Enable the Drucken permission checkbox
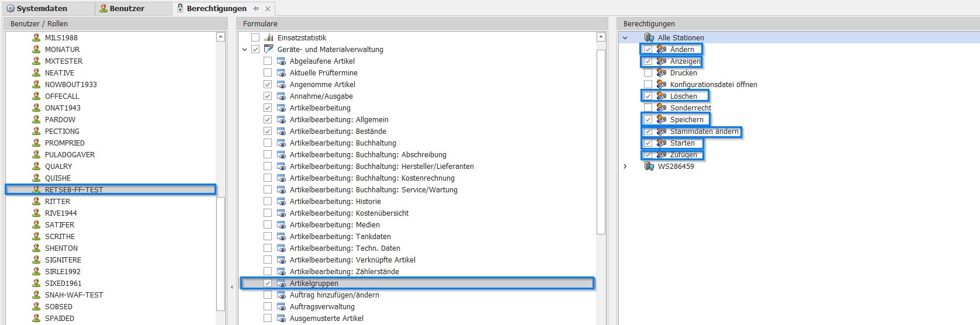Image resolution: width=980 pixels, height=325 pixels. click(x=648, y=72)
